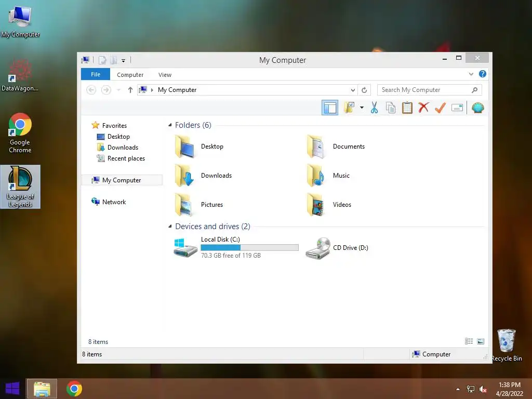Image resolution: width=532 pixels, height=399 pixels.
Task: Select Google Chrome desktop shortcut
Action: click(x=20, y=133)
